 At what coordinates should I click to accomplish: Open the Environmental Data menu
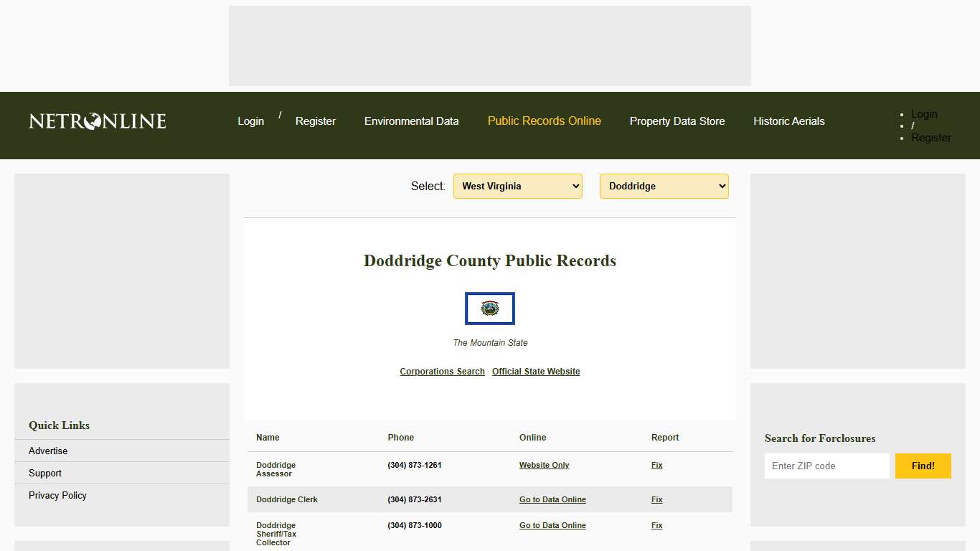click(x=412, y=121)
